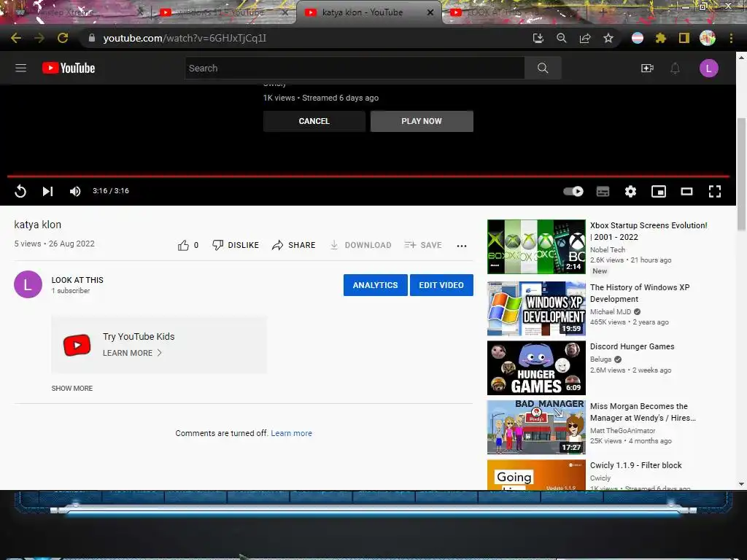Reload the page with the refresh icon
The image size is (747, 560).
(63, 38)
